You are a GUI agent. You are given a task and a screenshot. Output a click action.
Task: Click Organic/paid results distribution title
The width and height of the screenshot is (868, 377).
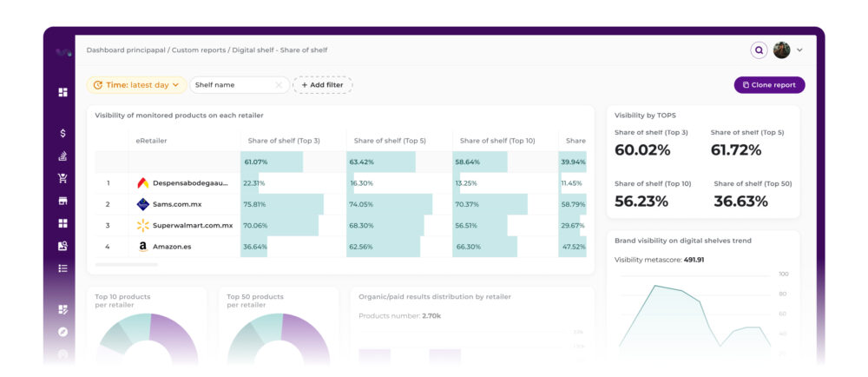435,297
